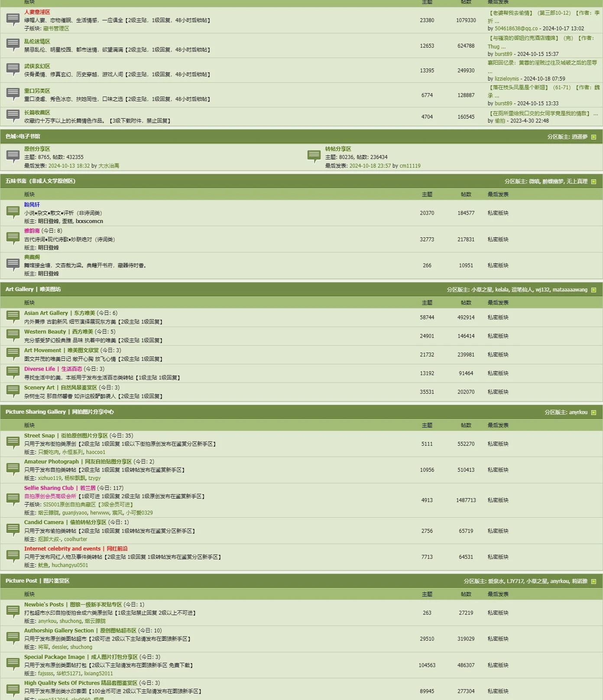
Task: Click the forum icon beside 雅韵斋
Action: click(13, 239)
